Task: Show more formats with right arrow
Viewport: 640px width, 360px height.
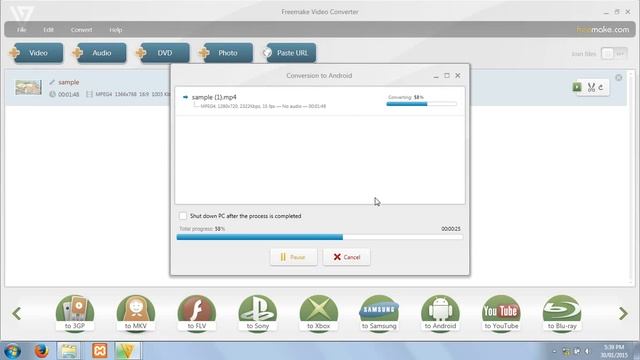Action: coord(623,313)
